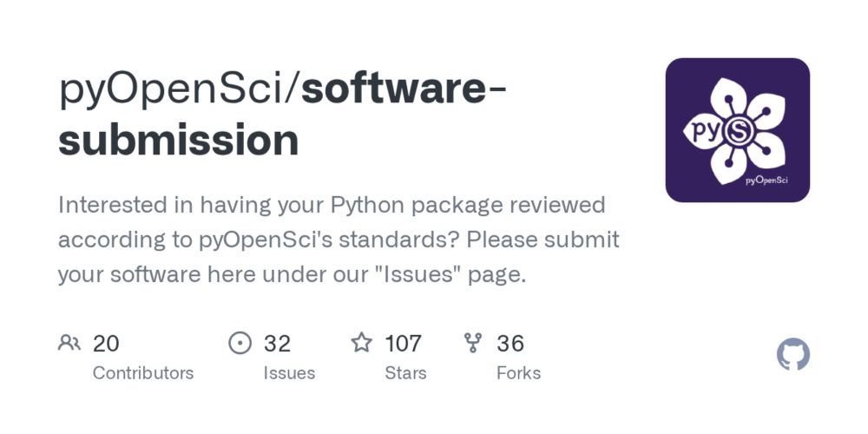Image resolution: width=868 pixels, height=434 pixels.
Task: Click the Contributors label
Action: click(x=143, y=373)
